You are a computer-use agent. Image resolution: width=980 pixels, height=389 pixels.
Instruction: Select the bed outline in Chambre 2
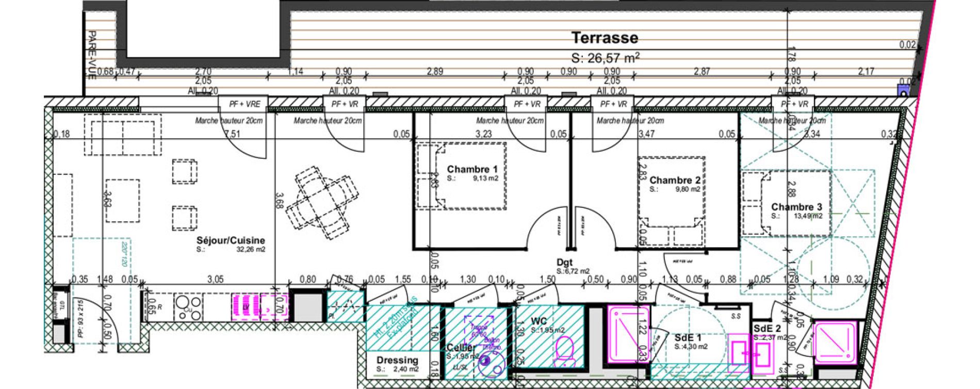(x=672, y=201)
